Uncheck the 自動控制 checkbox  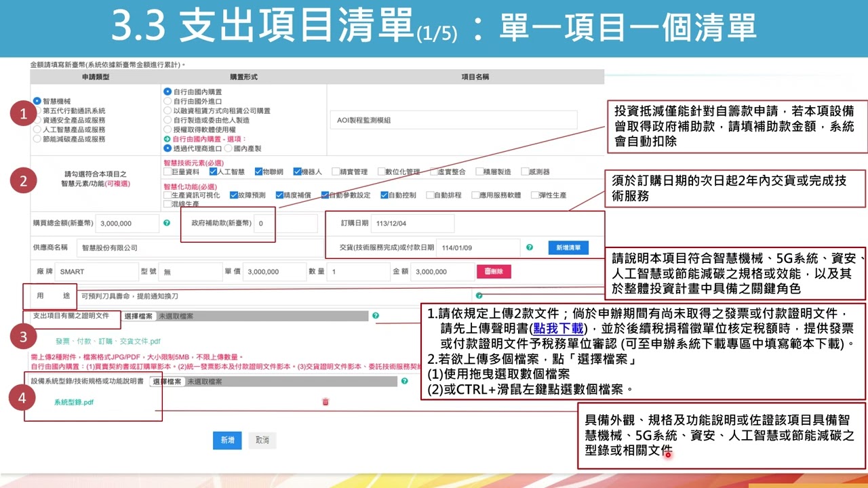click(x=384, y=195)
